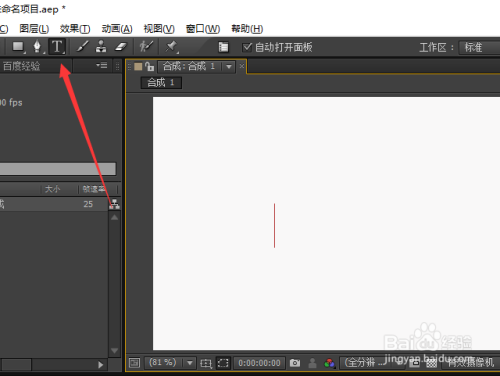
Task: Select the Clone Stamp tool
Action: pos(101,47)
